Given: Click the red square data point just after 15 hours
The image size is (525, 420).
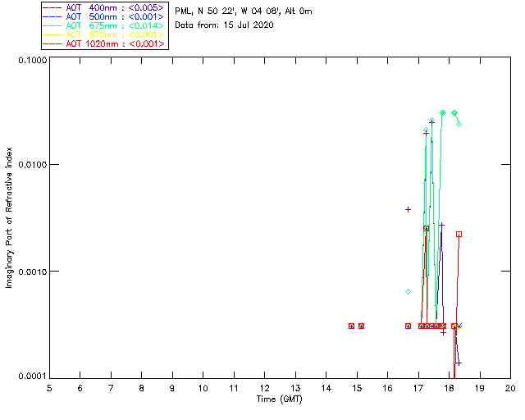Looking at the screenshot, I should point(361,326).
